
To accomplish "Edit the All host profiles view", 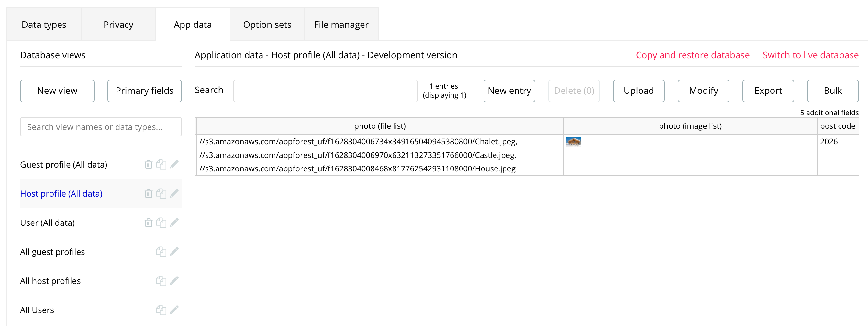I will (x=174, y=281).
